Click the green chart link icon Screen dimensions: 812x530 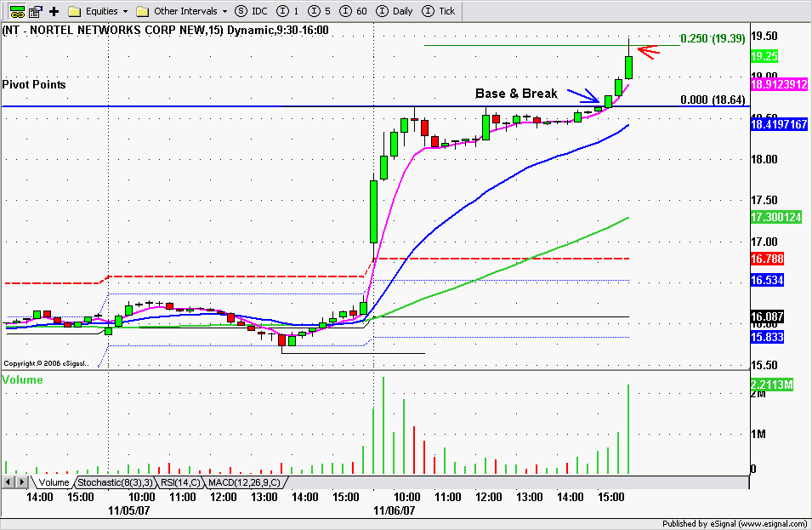tap(17, 11)
